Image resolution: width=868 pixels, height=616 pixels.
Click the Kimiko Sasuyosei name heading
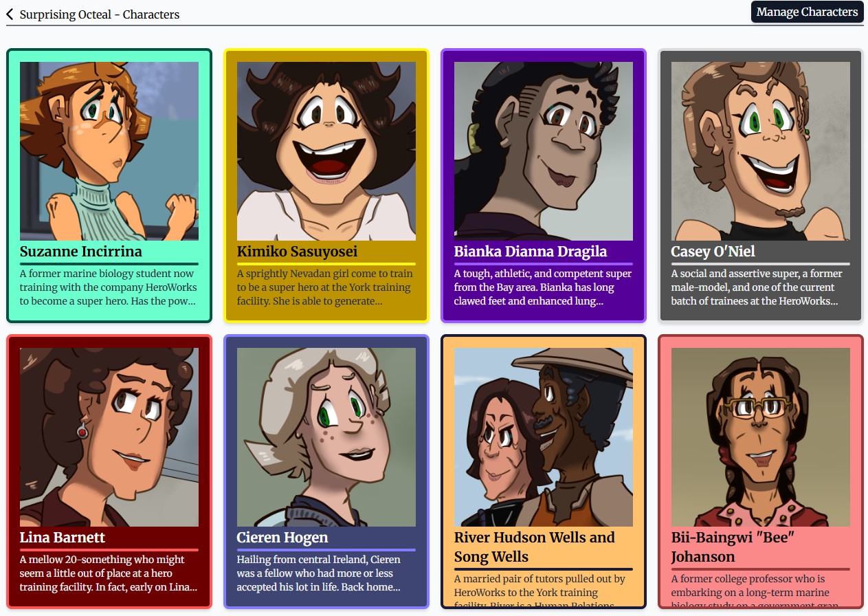pos(297,252)
